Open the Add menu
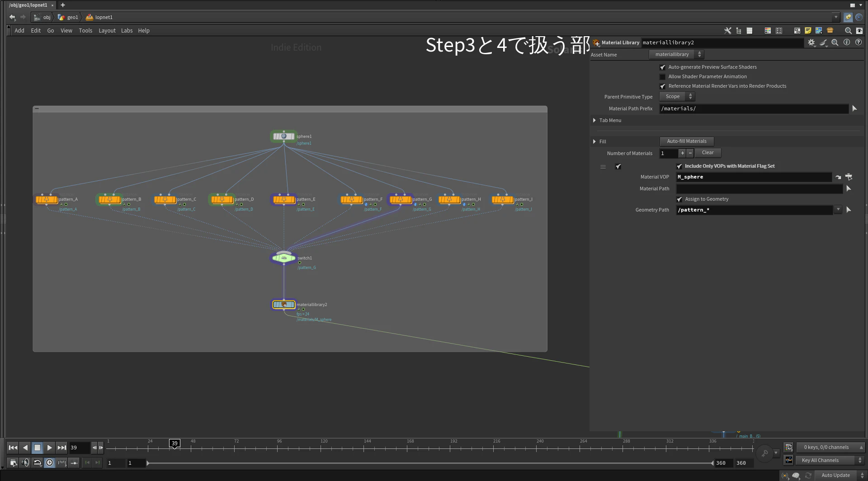This screenshot has width=868, height=481. point(19,31)
